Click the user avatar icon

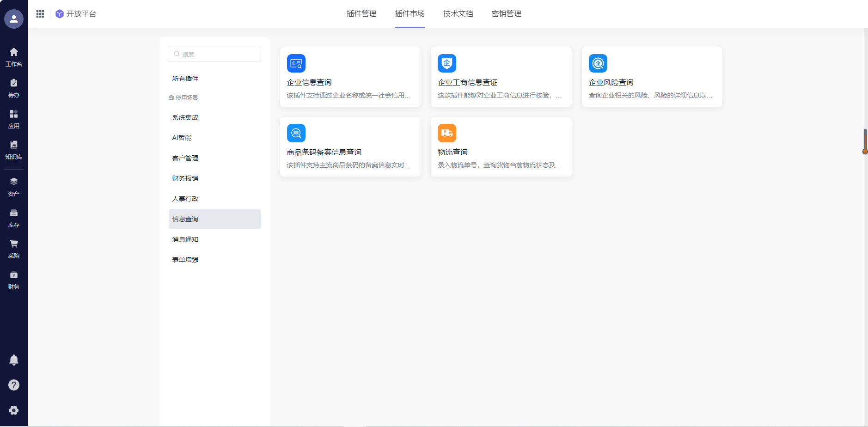click(x=14, y=19)
